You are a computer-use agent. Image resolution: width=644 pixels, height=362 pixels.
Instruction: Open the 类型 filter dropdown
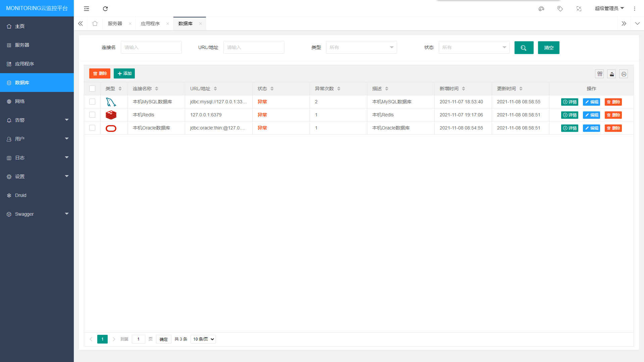pos(361,47)
